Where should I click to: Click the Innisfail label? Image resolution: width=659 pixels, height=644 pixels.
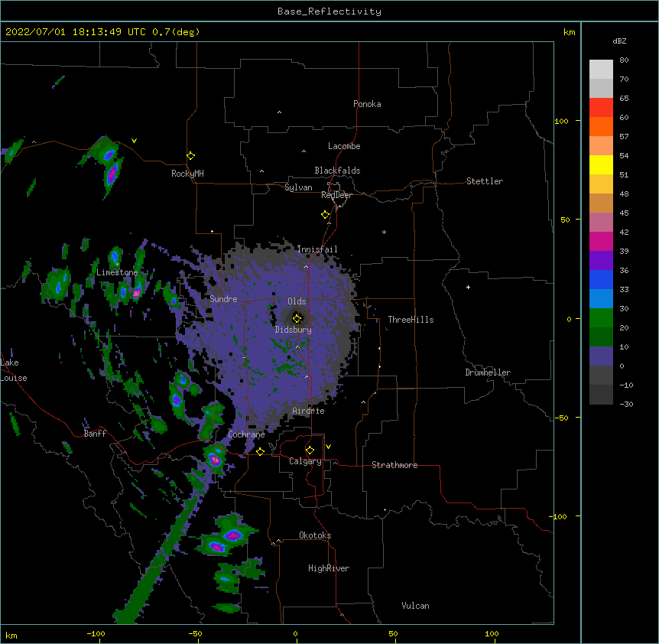[317, 249]
